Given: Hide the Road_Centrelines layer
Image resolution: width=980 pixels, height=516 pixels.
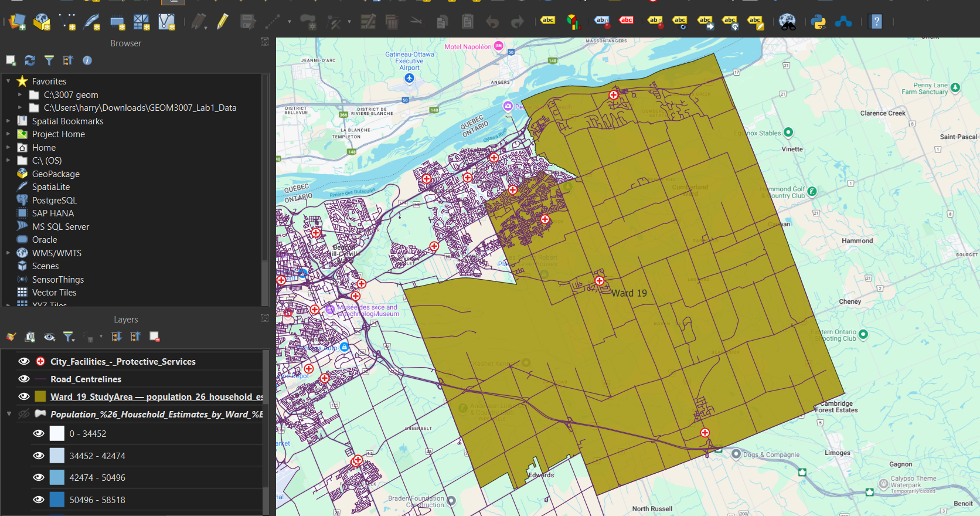Looking at the screenshot, I should [24, 379].
